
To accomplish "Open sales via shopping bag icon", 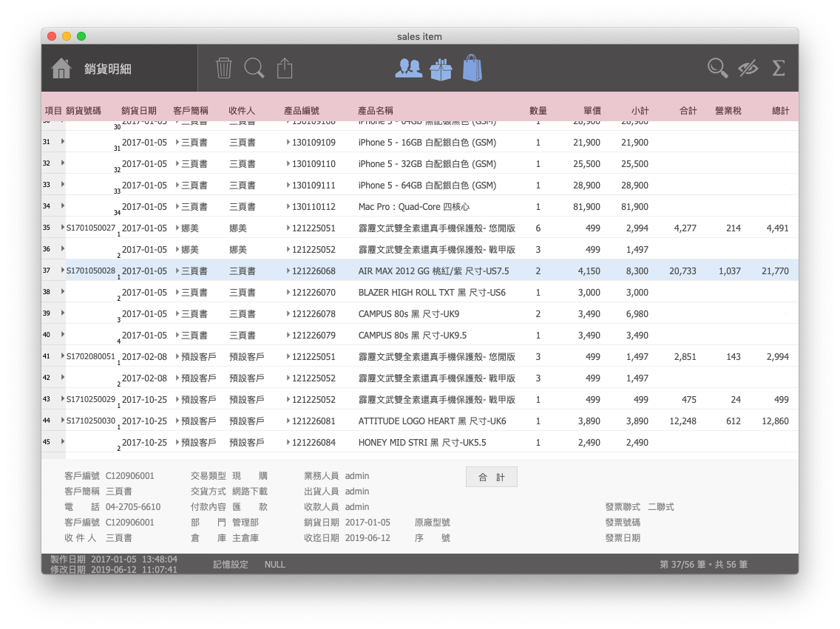I will [x=472, y=68].
